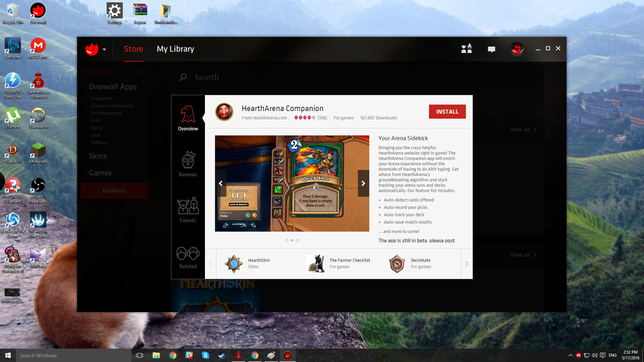
Task: Show hidden system tray icons
Action: [x=571, y=355]
